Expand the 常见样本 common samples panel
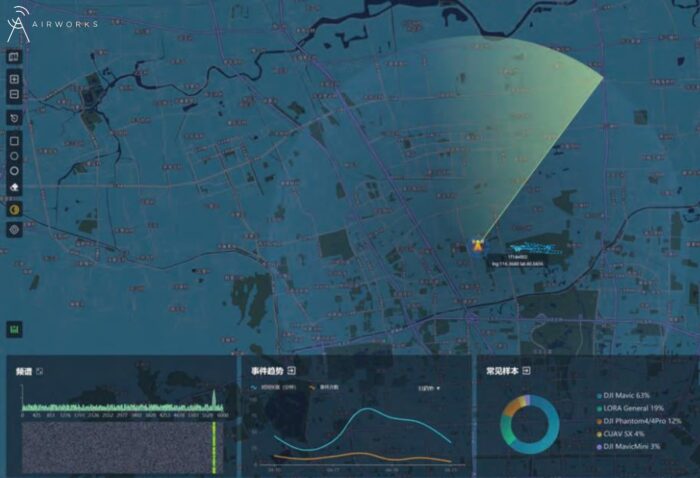The image size is (700, 478). point(526,371)
